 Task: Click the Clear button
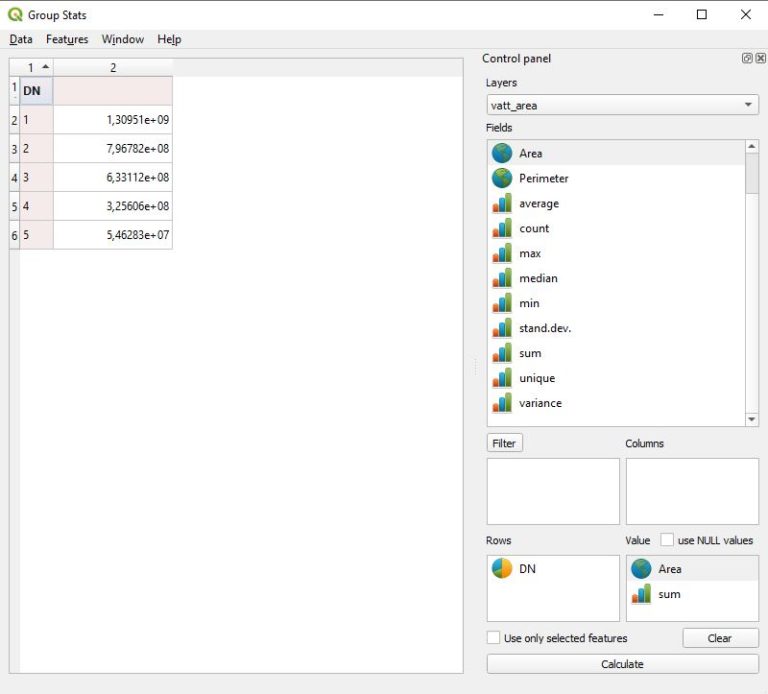pos(720,638)
